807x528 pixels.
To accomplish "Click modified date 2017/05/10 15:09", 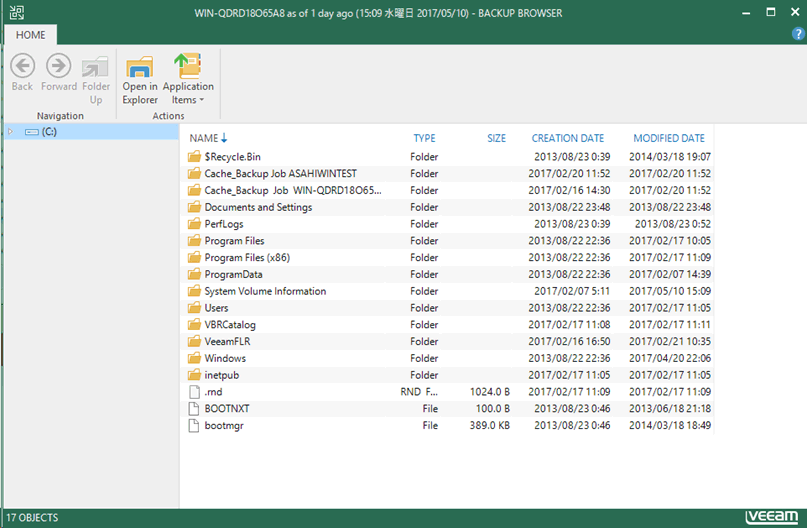I will 670,291.
